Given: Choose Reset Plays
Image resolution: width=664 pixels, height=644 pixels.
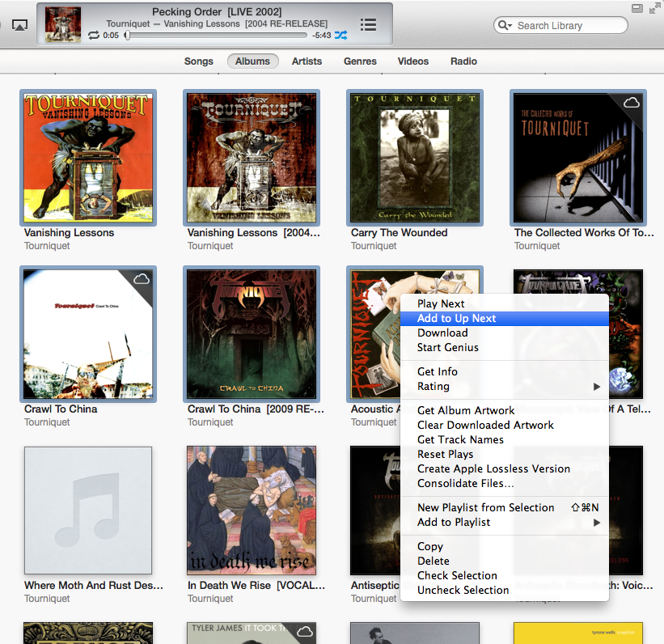Looking at the screenshot, I should [505, 454].
